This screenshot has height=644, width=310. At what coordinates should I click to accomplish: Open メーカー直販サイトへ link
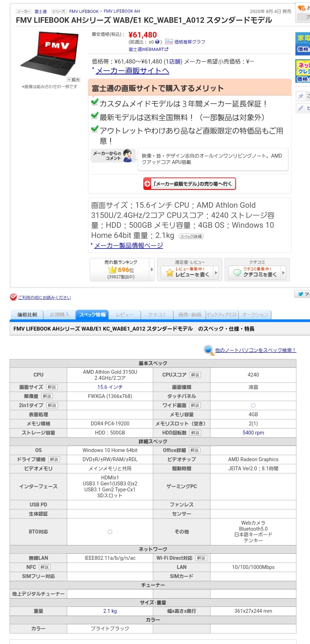tap(133, 71)
